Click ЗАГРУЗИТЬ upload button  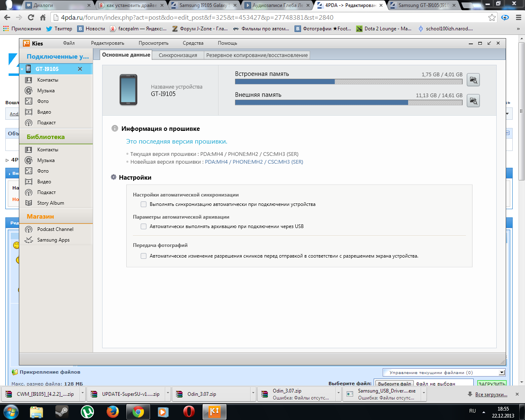coord(492,384)
